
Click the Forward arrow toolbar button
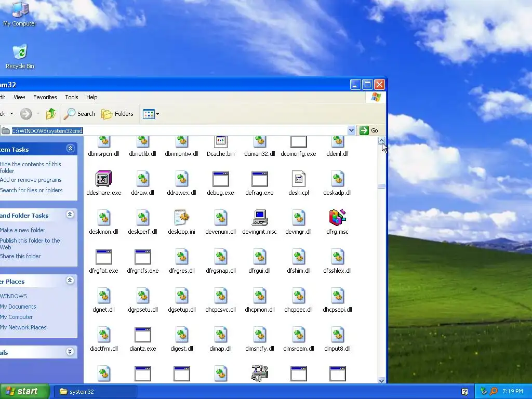(26, 114)
